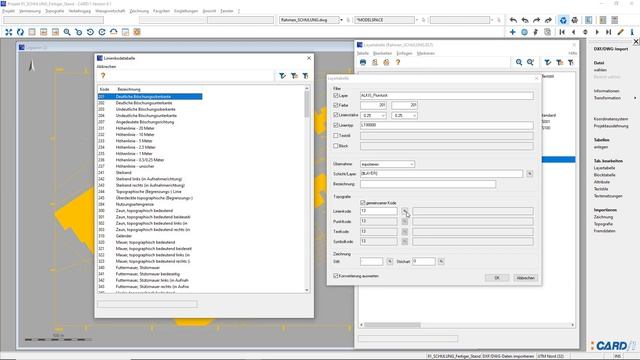
Task: Click the first funnel filter icon in Layertabelle toolbar
Action: 548,62
